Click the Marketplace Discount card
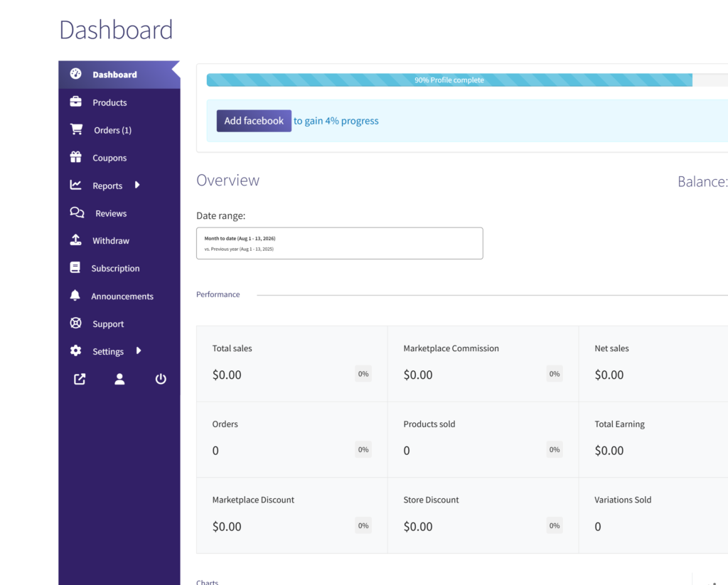Screen dimensions: 728x585 click(292, 515)
